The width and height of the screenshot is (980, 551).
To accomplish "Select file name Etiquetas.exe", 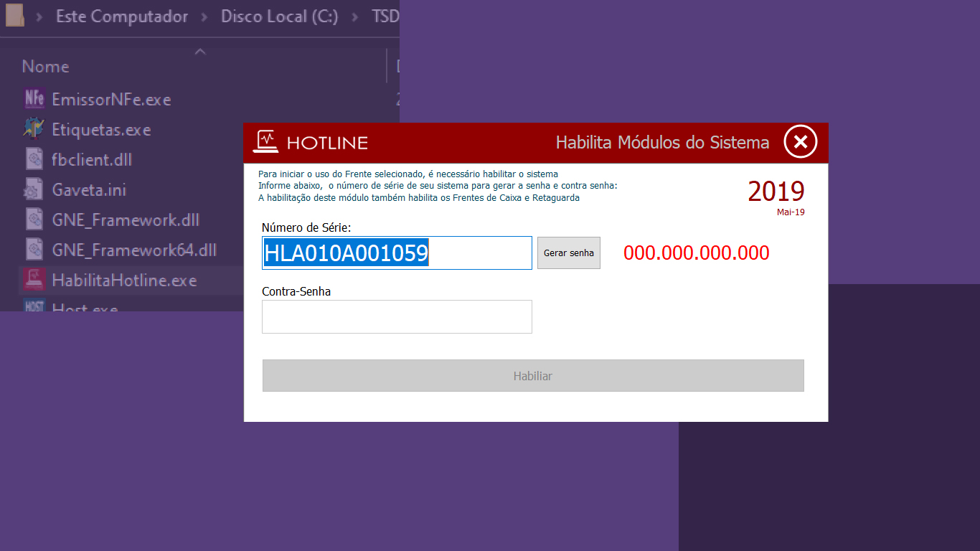I will 101,130.
